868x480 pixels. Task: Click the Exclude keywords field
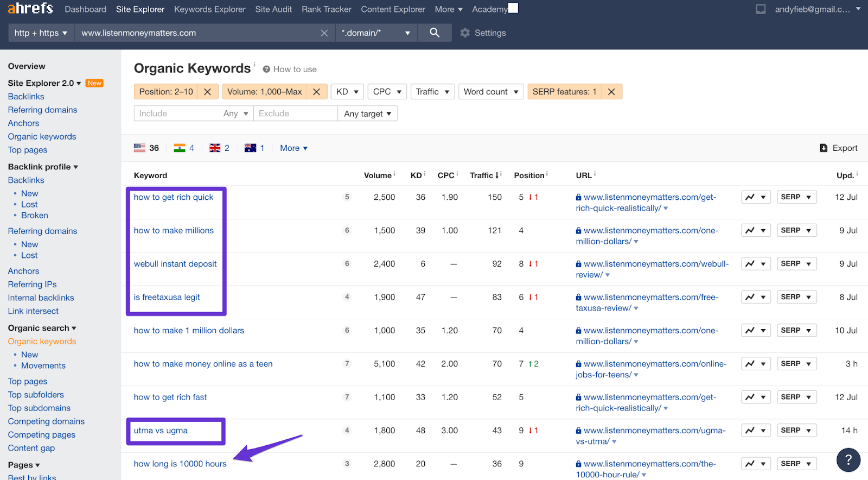295,113
